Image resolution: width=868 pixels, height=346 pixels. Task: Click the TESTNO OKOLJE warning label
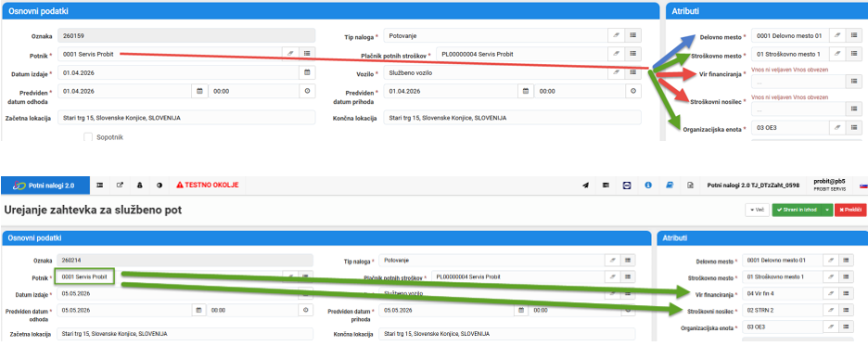pos(208,186)
